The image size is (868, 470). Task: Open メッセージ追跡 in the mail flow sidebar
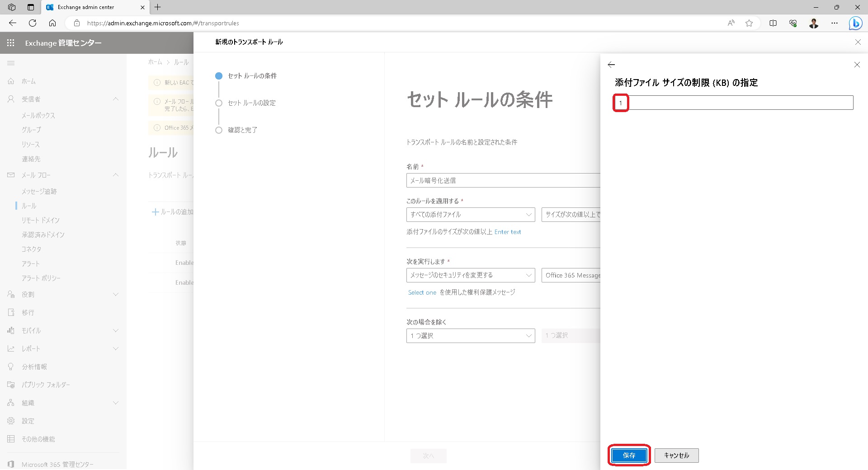tap(38, 191)
